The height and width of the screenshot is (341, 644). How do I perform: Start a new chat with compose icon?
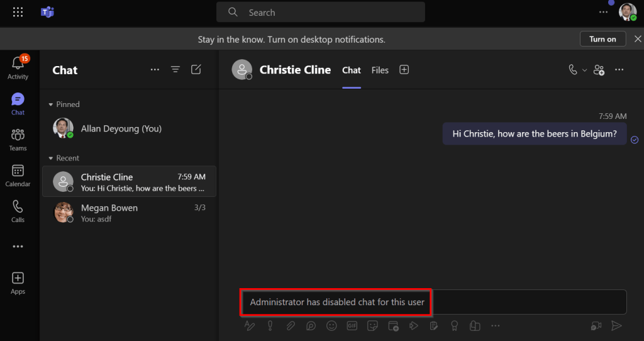pos(196,70)
